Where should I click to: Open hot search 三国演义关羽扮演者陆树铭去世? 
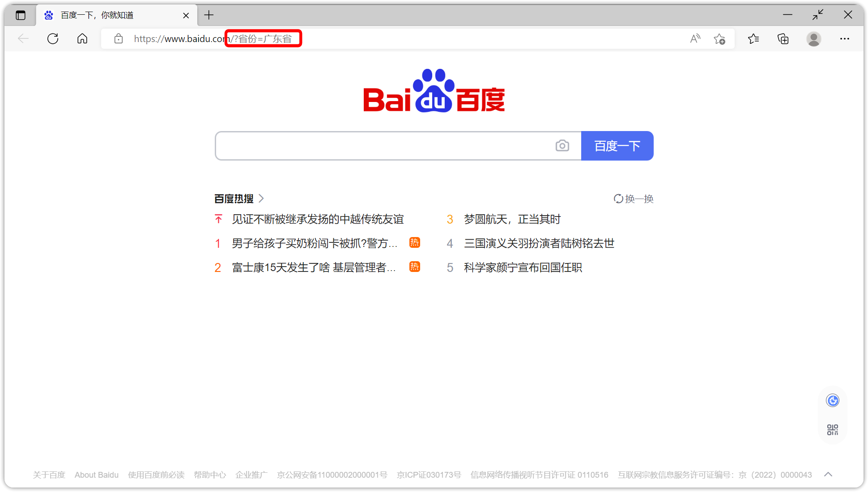(539, 243)
